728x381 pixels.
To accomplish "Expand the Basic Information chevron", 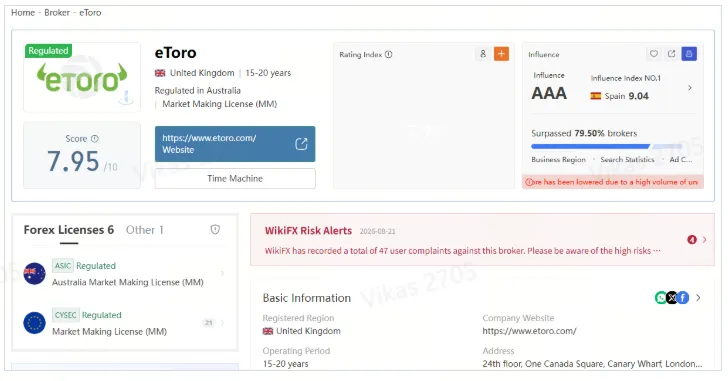I will (x=698, y=298).
